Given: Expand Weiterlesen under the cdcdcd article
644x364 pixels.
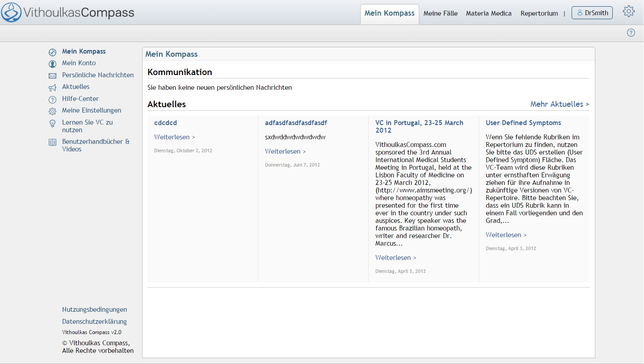Looking at the screenshot, I should tap(174, 137).
